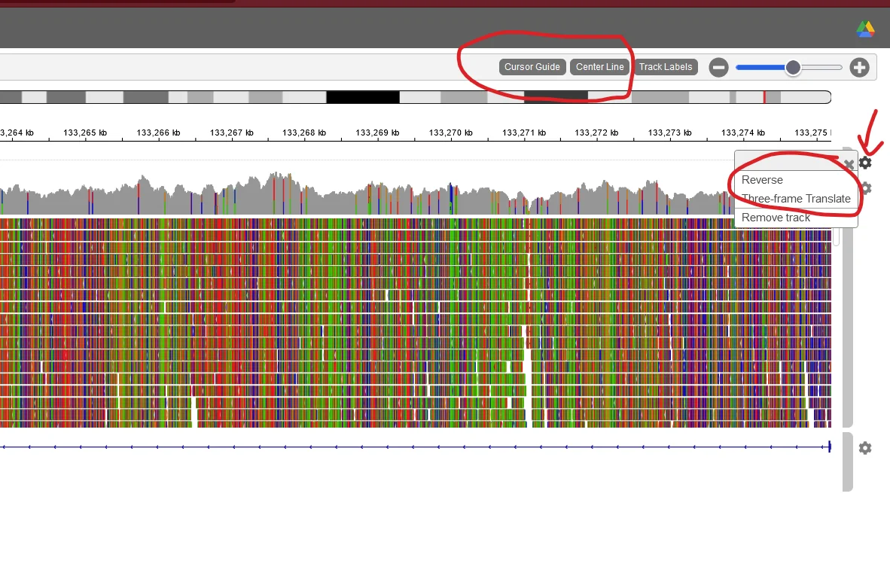Open the gene annotation track gear icon
Viewport: 890px width, 588px height.
[865, 448]
